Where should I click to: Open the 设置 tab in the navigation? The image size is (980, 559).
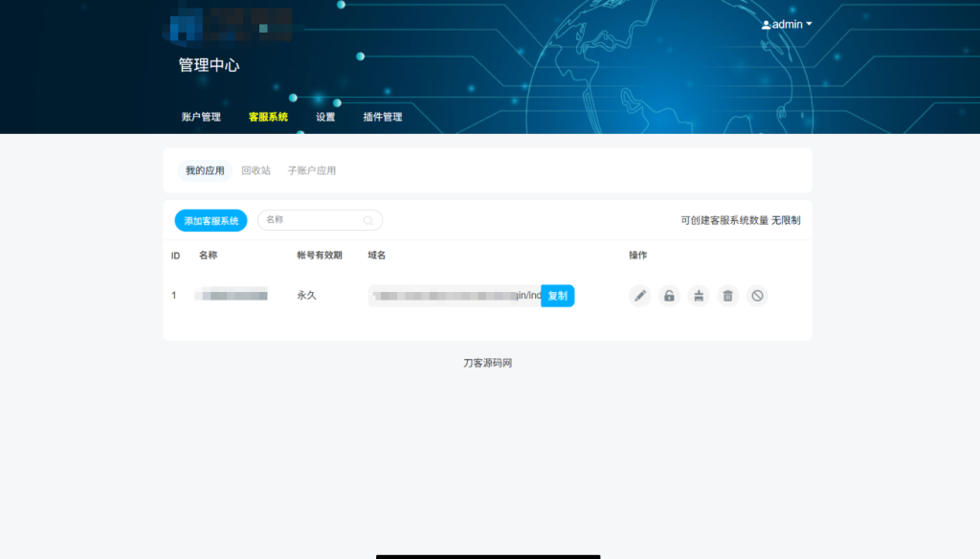point(323,116)
